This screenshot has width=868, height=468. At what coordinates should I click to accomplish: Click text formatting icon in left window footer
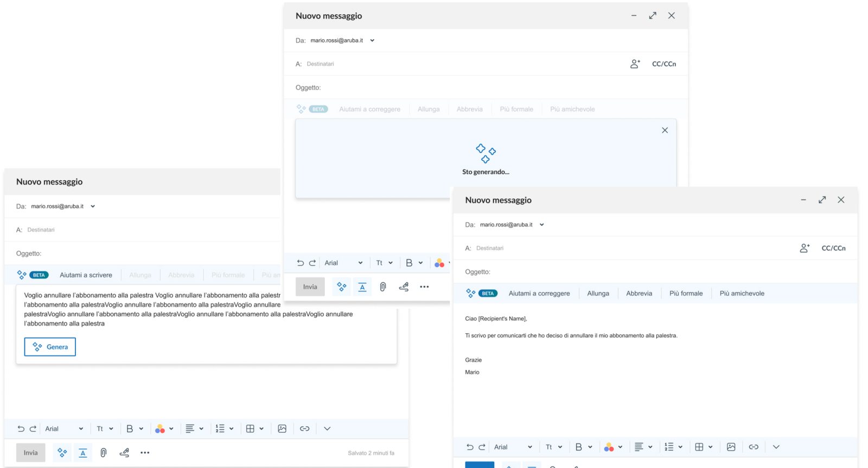83,453
